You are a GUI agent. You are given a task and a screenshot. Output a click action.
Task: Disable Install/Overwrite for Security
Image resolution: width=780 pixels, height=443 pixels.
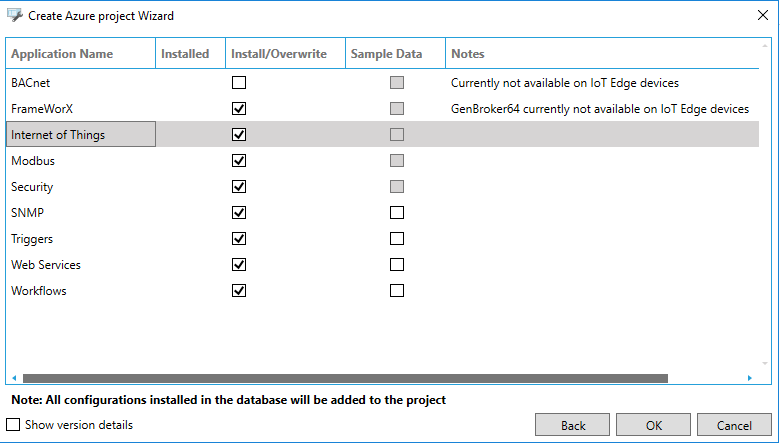click(x=239, y=187)
